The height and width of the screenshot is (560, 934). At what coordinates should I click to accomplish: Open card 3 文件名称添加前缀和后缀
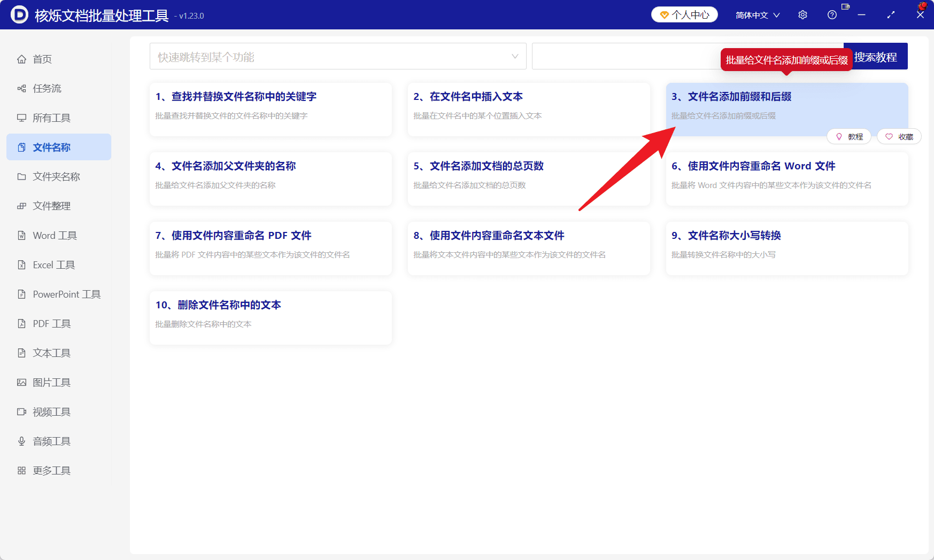click(x=787, y=110)
